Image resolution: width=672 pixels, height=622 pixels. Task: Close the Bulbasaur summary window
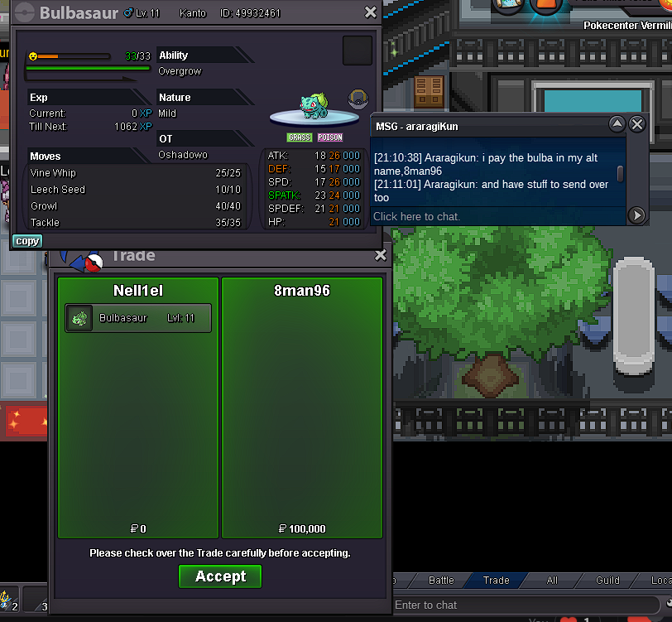370,12
